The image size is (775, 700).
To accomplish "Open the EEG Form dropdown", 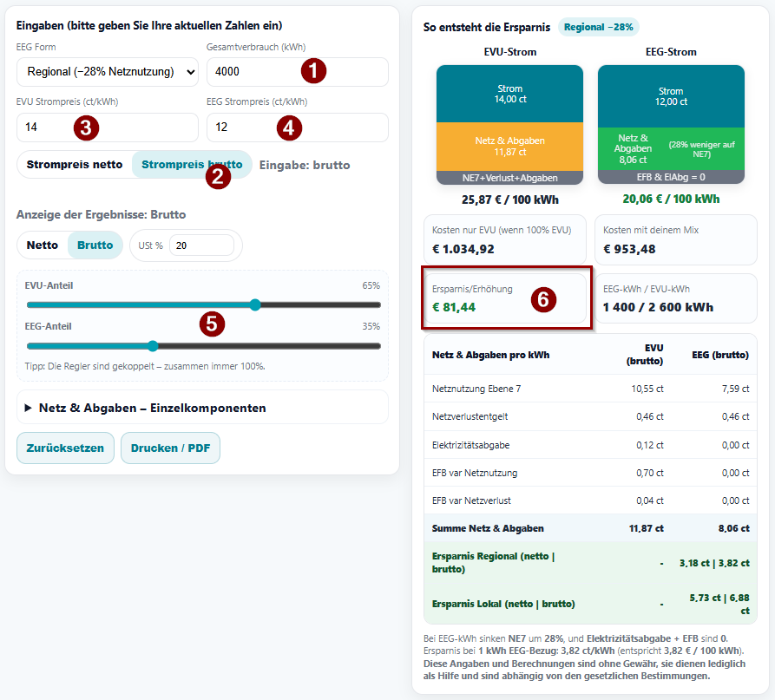I will [x=108, y=72].
